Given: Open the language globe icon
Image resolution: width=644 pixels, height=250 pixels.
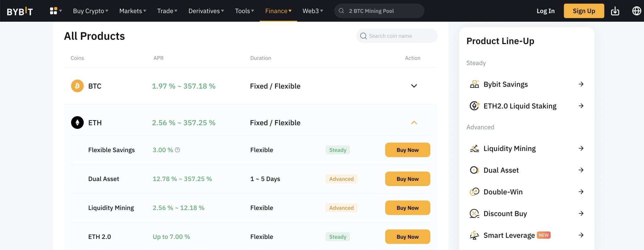Looking at the screenshot, I should [x=636, y=11].
